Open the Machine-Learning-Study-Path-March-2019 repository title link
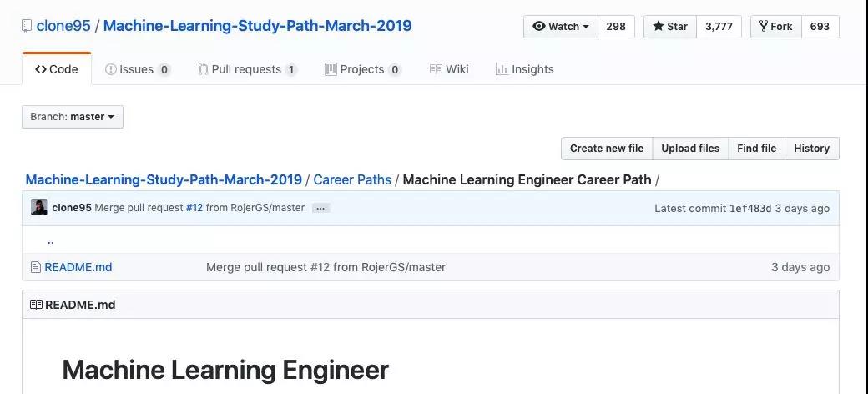The width and height of the screenshot is (868, 394). (x=257, y=26)
